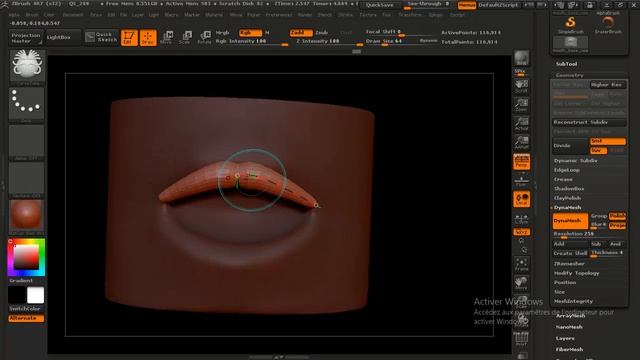Open the Document menu
Image resolution: width=640 pixels, height=360 pixels.
point(73,15)
